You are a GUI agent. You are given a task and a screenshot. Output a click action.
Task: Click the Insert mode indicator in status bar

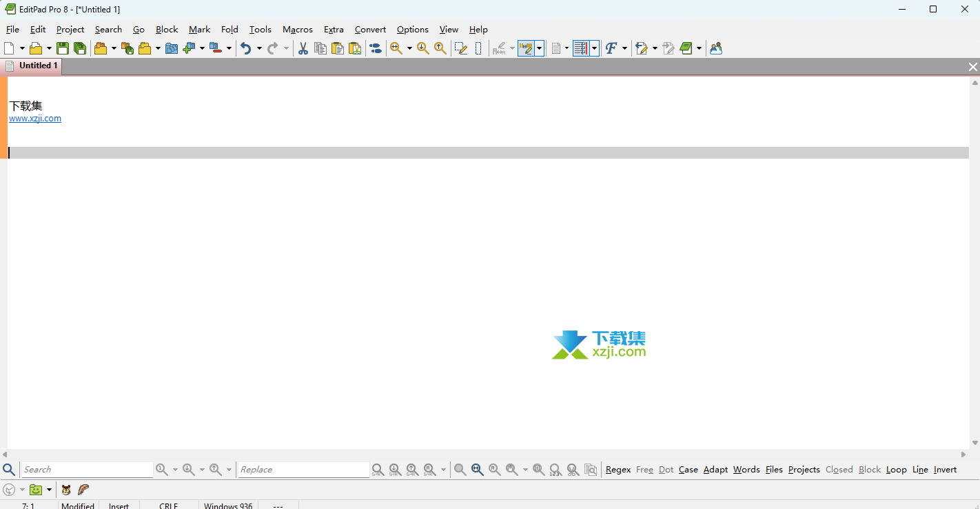click(119, 506)
